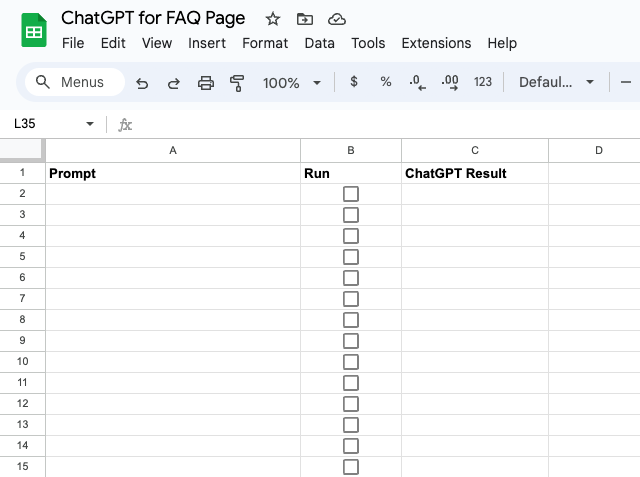The height and width of the screenshot is (477, 640).
Task: Select row 15 header
Action: (22, 466)
